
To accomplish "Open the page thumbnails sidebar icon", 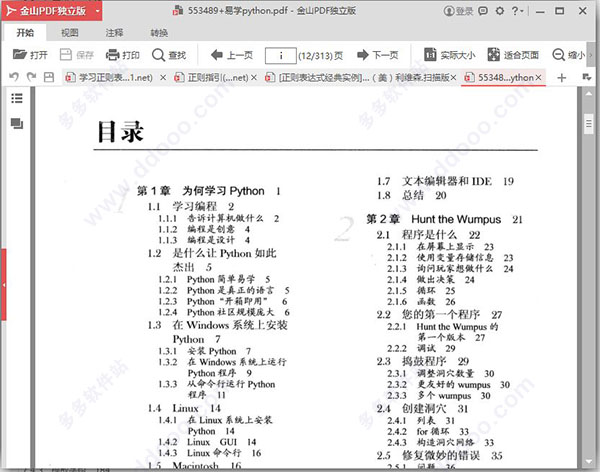I will click(x=17, y=123).
